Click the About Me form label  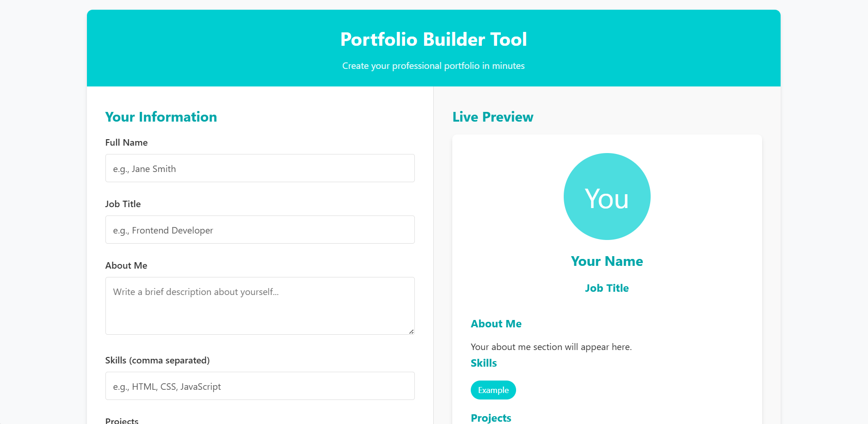126,265
